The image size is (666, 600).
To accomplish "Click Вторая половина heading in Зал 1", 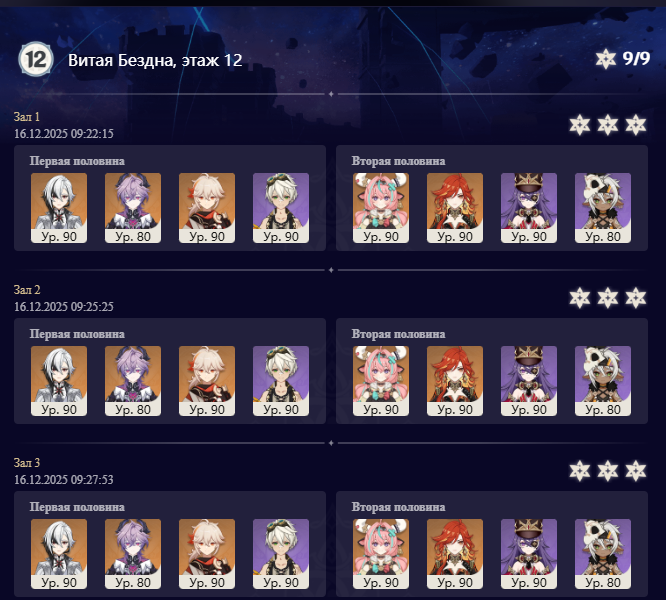I will [398, 161].
